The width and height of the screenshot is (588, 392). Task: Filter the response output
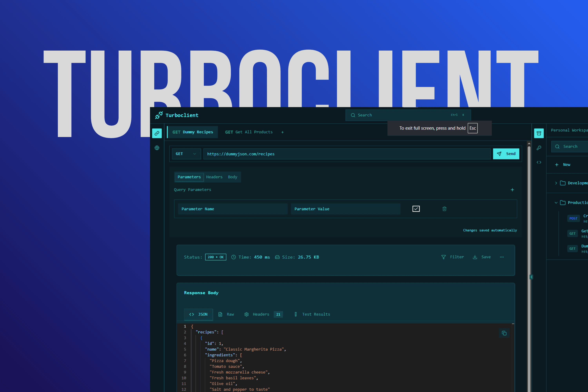point(453,257)
